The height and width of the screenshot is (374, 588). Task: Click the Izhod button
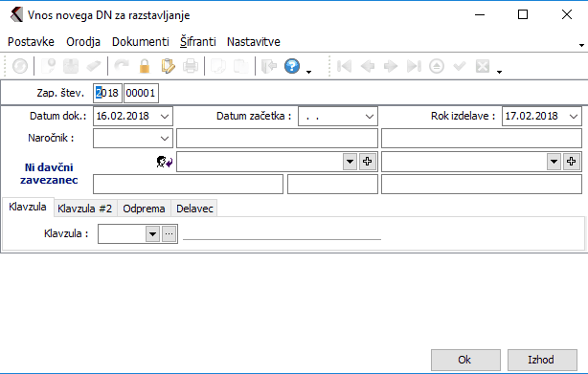542,360
